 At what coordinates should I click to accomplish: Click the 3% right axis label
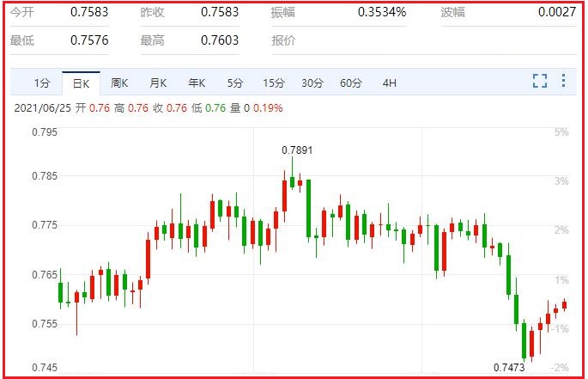[x=561, y=181]
